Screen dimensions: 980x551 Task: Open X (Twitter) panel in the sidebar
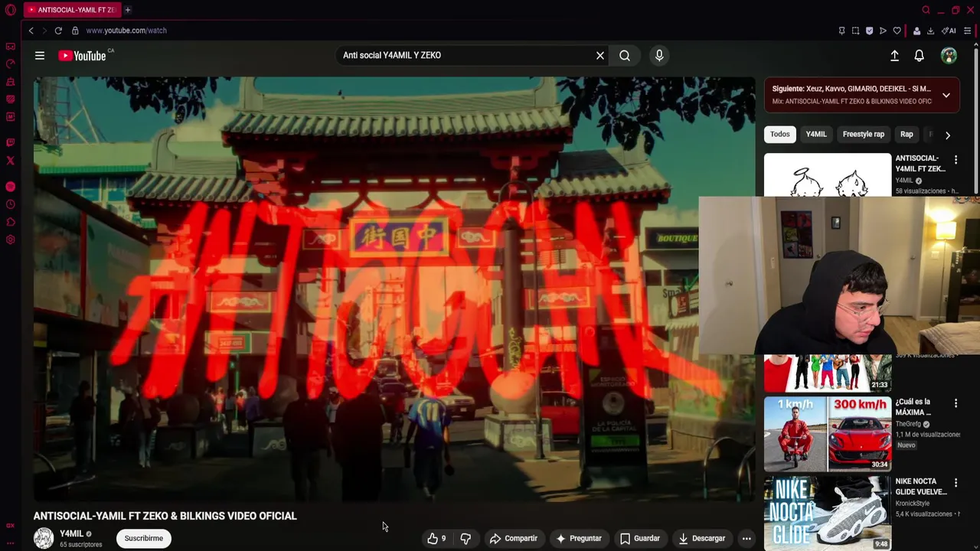(10, 161)
